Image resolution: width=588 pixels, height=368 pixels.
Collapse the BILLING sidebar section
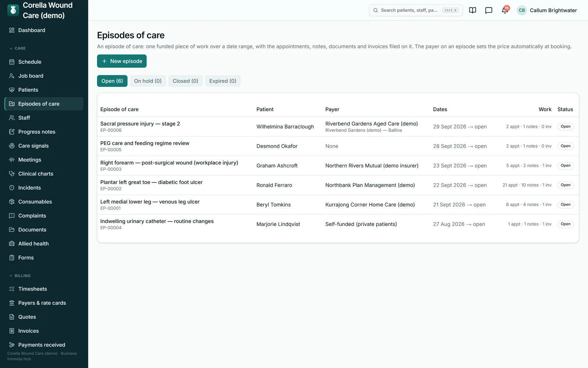pos(20,276)
